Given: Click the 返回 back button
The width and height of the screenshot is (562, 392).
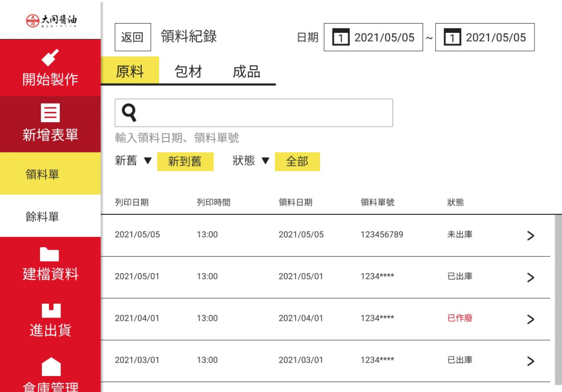Looking at the screenshot, I should [x=132, y=37].
